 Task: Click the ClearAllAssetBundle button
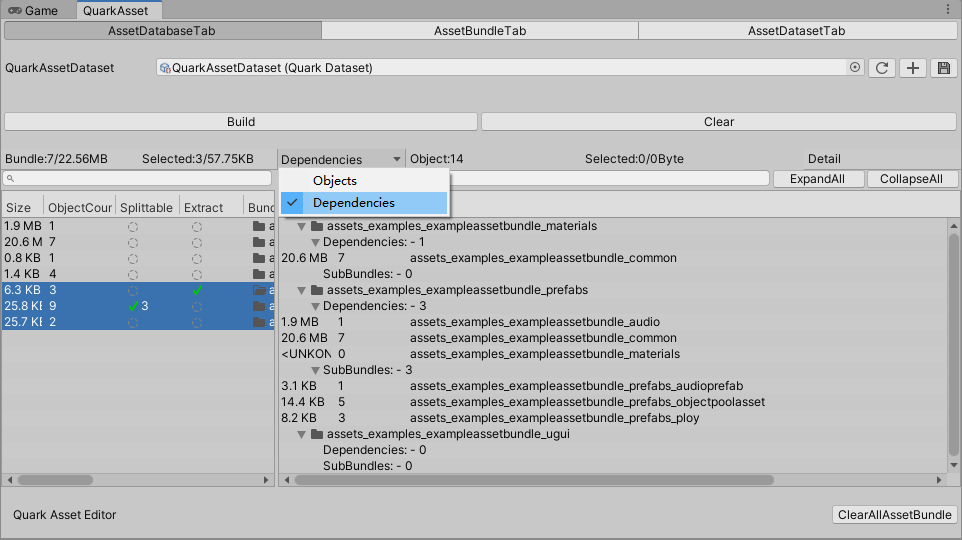coord(895,514)
